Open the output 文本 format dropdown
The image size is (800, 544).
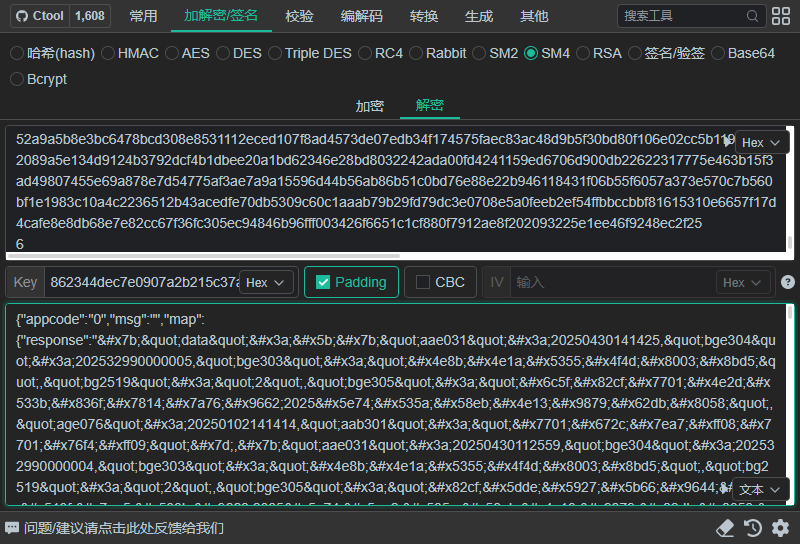760,489
